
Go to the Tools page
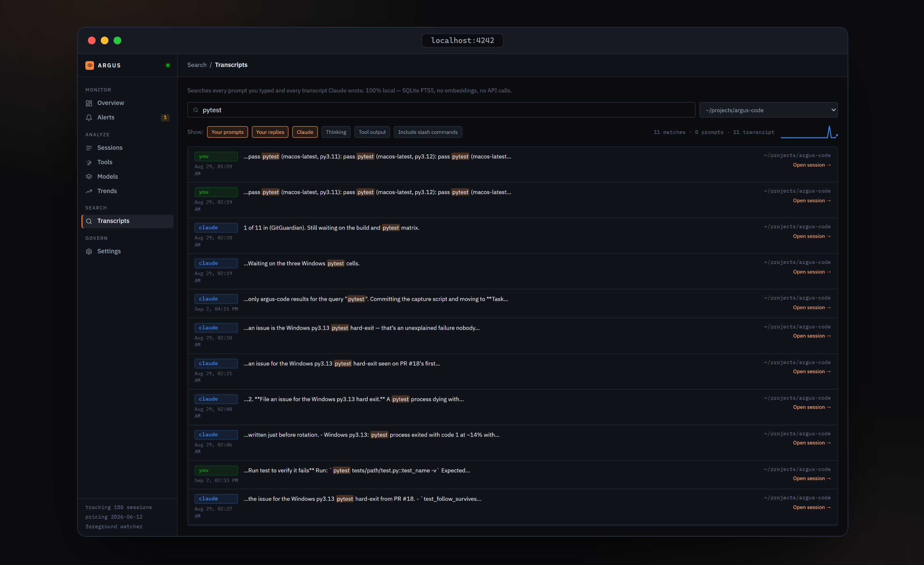pyautogui.click(x=127, y=162)
